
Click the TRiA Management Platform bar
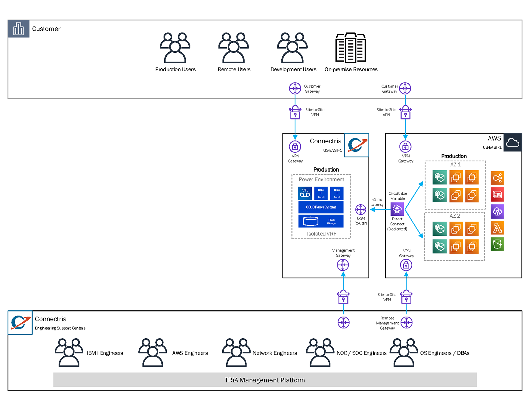point(265,380)
